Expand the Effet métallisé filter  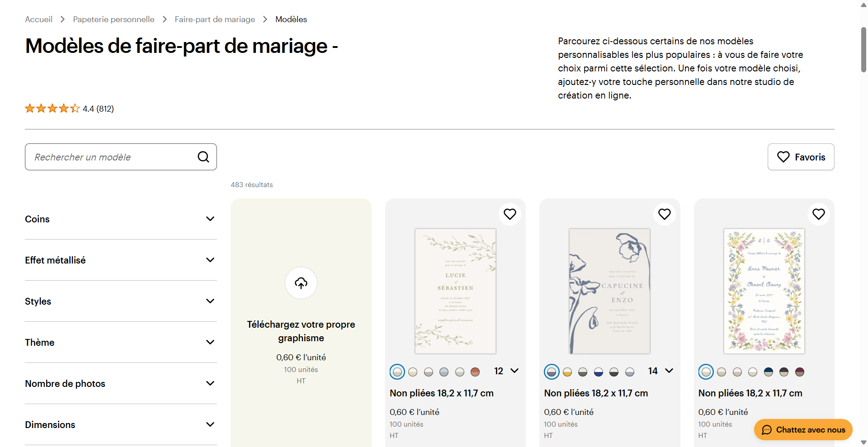pos(121,260)
